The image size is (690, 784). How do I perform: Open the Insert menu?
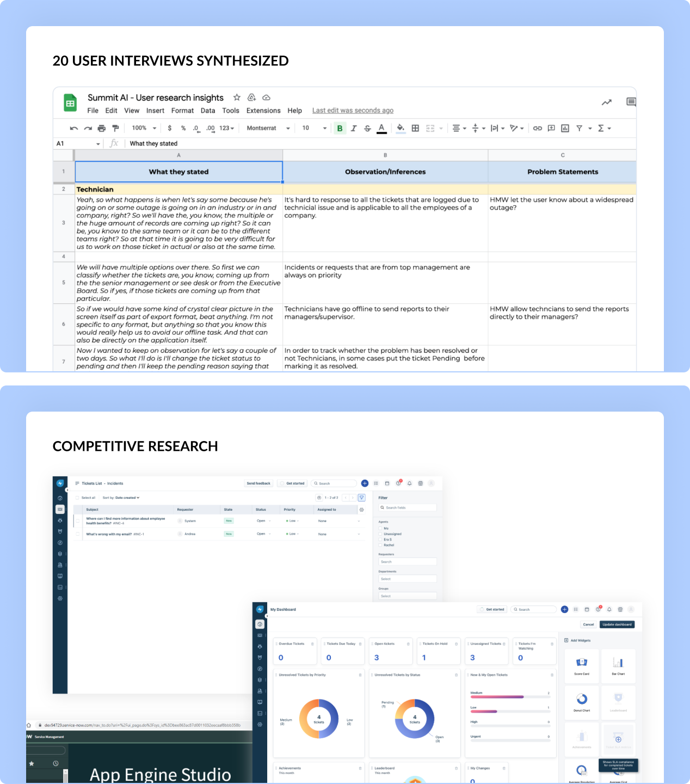pyautogui.click(x=155, y=111)
